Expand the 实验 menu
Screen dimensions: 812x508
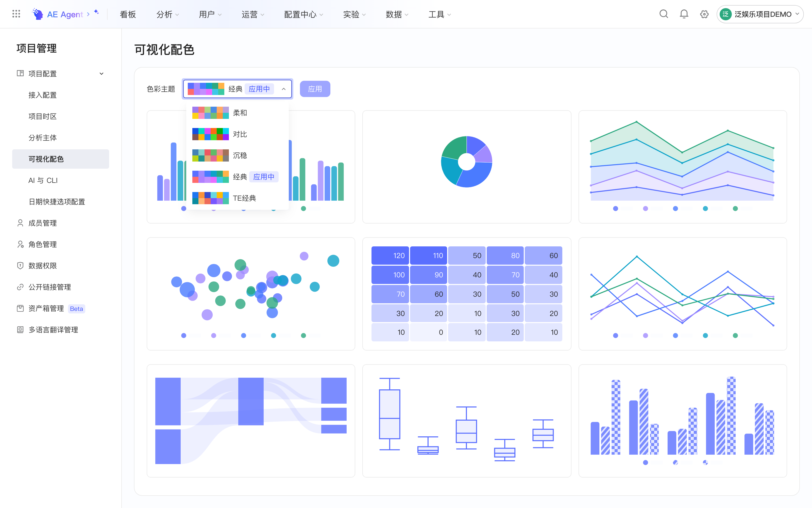click(354, 14)
